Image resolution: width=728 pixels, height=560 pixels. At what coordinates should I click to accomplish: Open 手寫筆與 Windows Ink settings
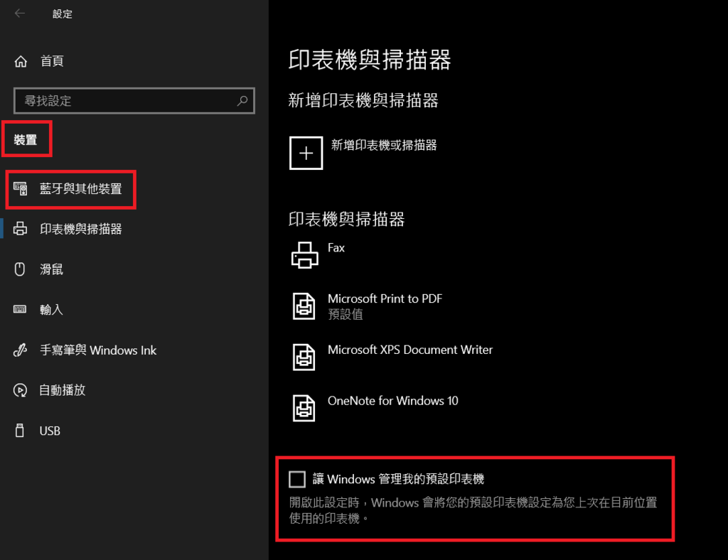point(98,350)
